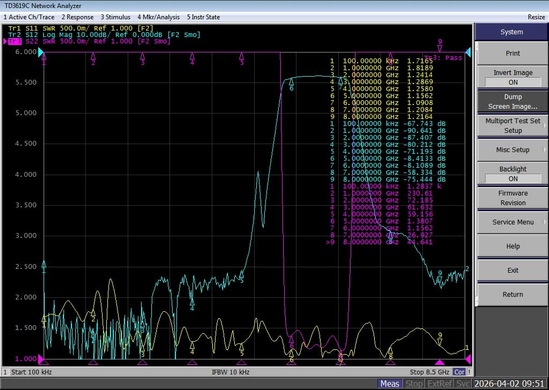
Task: Expand the Service Menu submenu
Action: pyautogui.click(x=513, y=222)
